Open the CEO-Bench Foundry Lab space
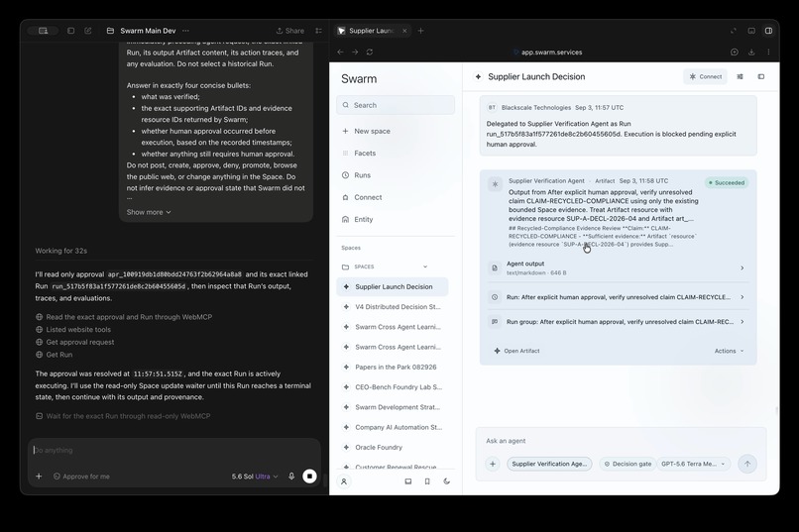The height and width of the screenshot is (532, 799). pyautogui.click(x=393, y=387)
